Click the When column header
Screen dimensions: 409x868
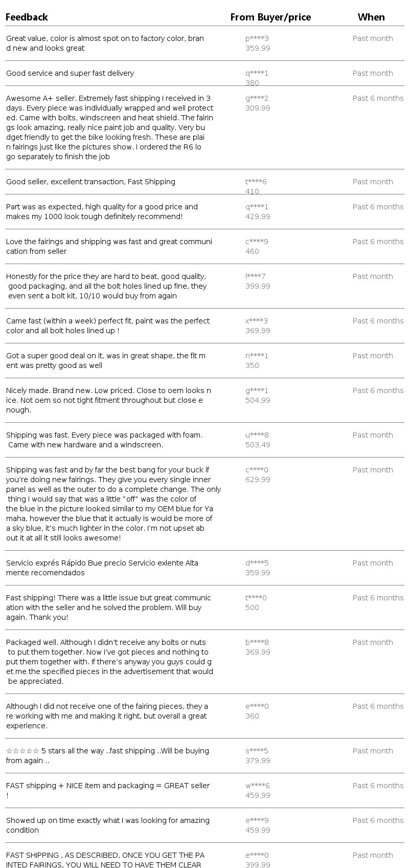point(371,17)
